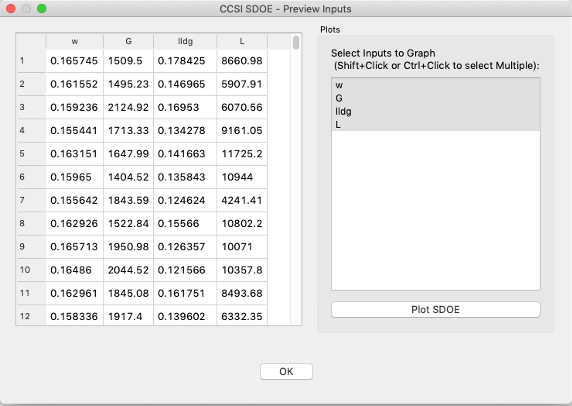Image resolution: width=572 pixels, height=406 pixels.
Task: Click cell value 2124.92
Action: pyautogui.click(x=128, y=107)
